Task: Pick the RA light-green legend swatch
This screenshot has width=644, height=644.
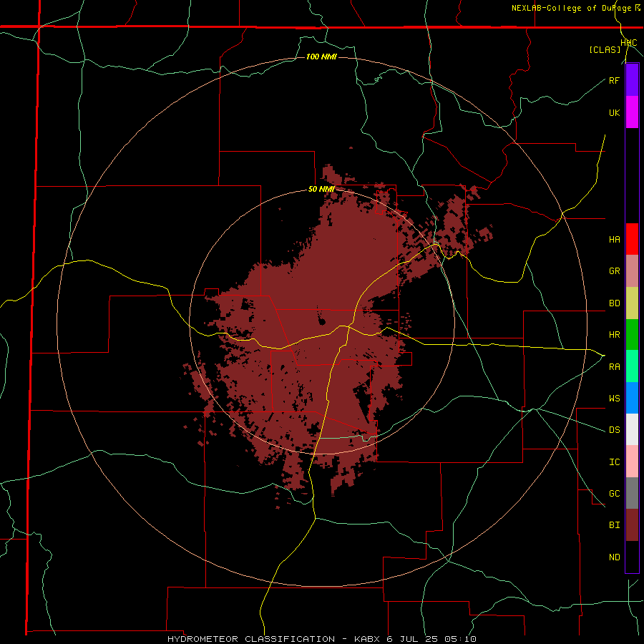Action: tap(632, 366)
